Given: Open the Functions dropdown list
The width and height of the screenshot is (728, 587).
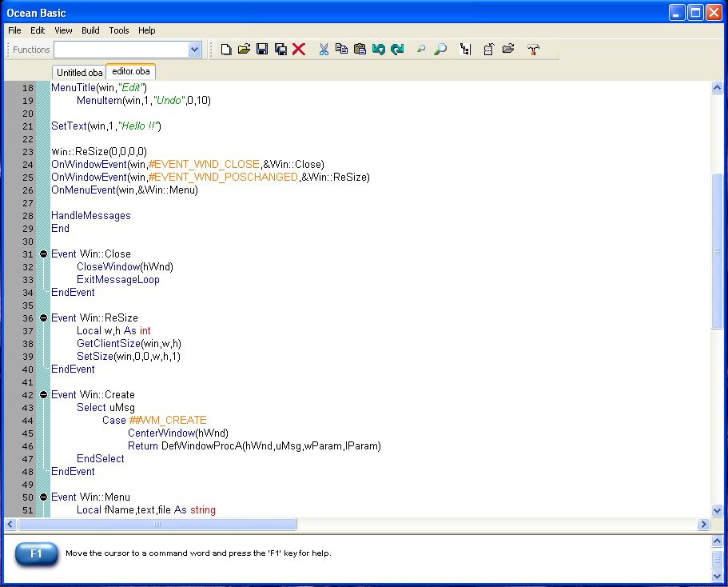Looking at the screenshot, I should (194, 50).
